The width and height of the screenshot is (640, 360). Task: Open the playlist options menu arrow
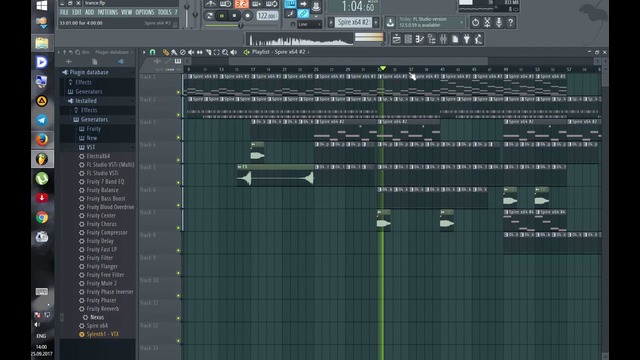pyautogui.click(x=144, y=52)
